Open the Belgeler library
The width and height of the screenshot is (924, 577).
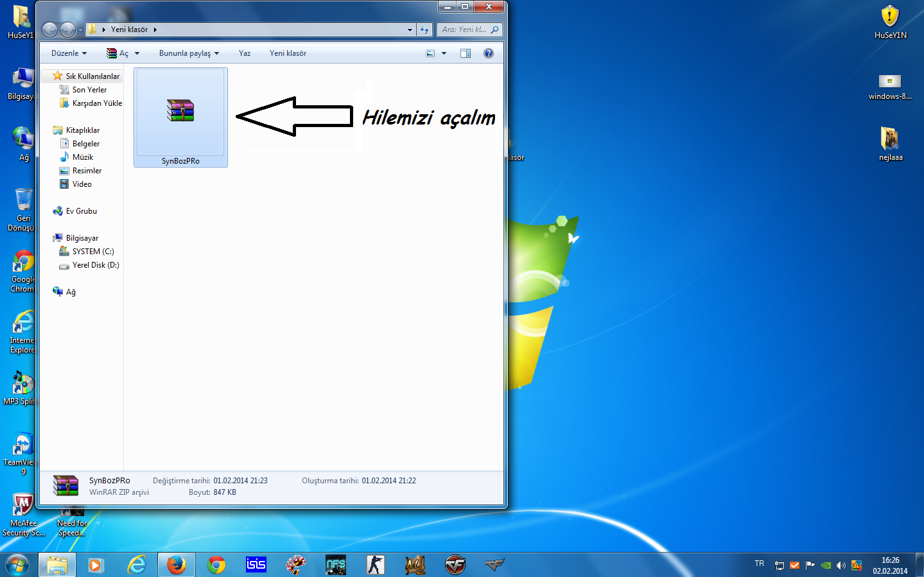(x=80, y=144)
